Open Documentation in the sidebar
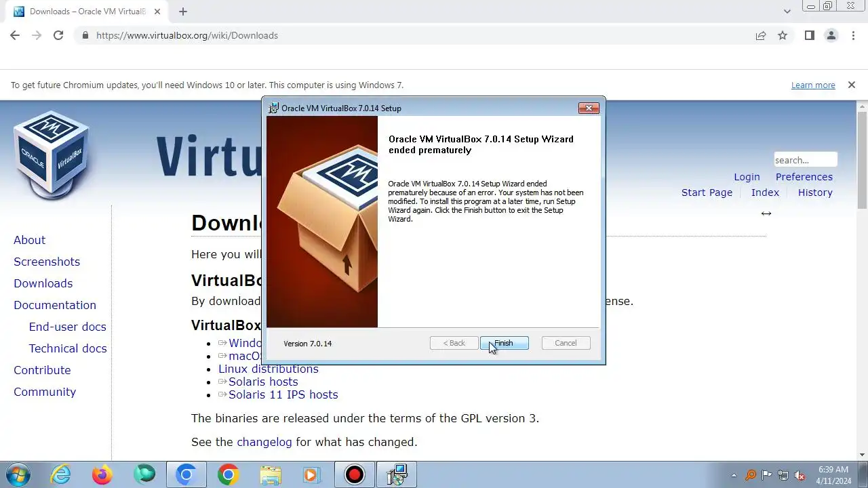The height and width of the screenshot is (488, 868). (55, 305)
